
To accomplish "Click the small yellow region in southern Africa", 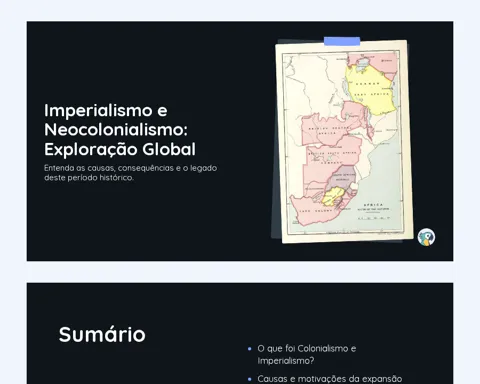I will (331, 196).
